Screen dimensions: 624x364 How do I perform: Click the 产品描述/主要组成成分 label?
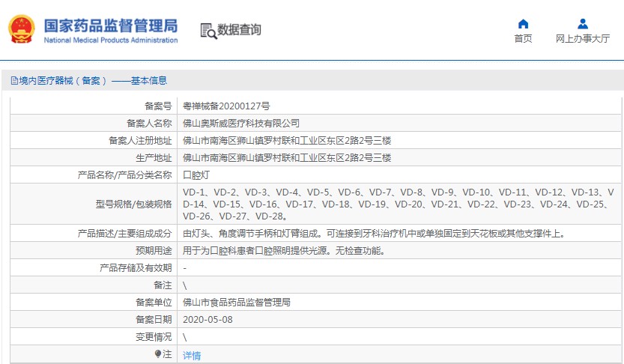click(x=124, y=234)
